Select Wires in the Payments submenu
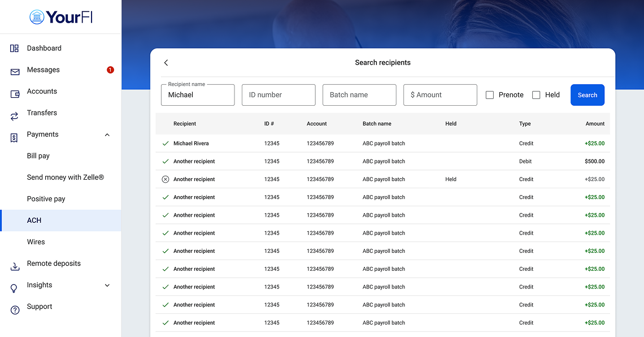 point(36,241)
